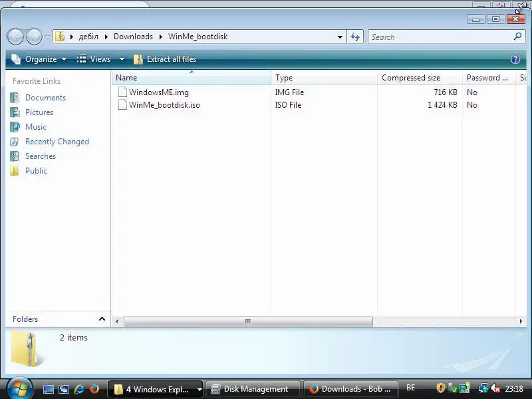Viewport: 532px width, 399px height.
Task: Click the muted volume tray icon
Action: tap(495, 388)
